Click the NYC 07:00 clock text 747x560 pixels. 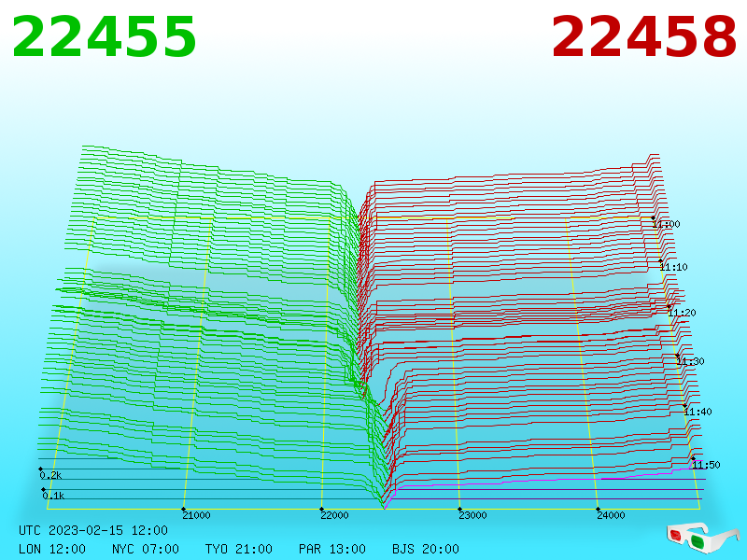(146, 549)
